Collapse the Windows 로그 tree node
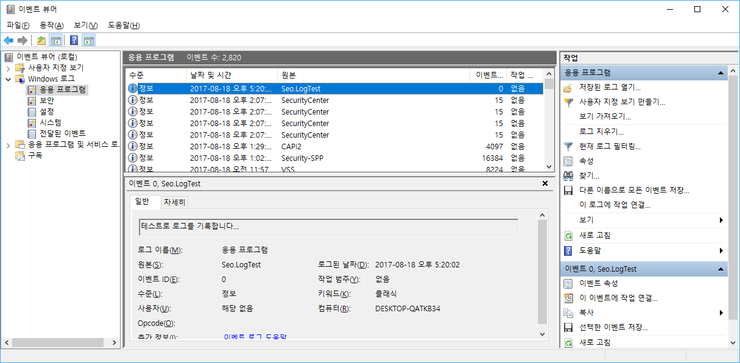This screenshot has height=363, width=740. point(8,79)
